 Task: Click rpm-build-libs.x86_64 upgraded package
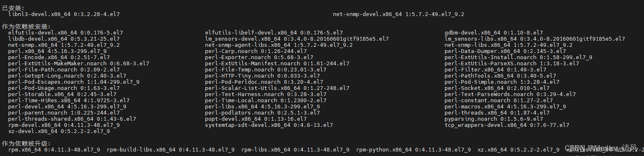pyautogui.click(x=171, y=150)
